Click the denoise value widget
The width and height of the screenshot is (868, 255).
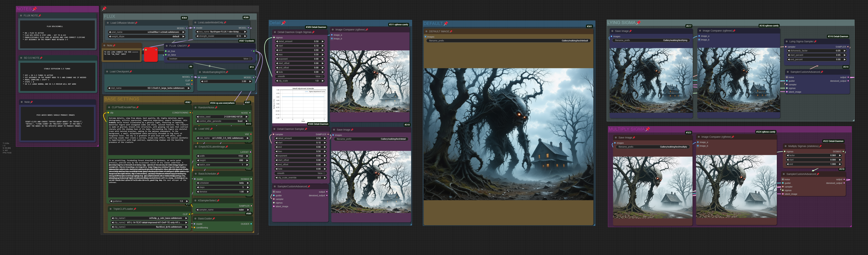pos(223,192)
